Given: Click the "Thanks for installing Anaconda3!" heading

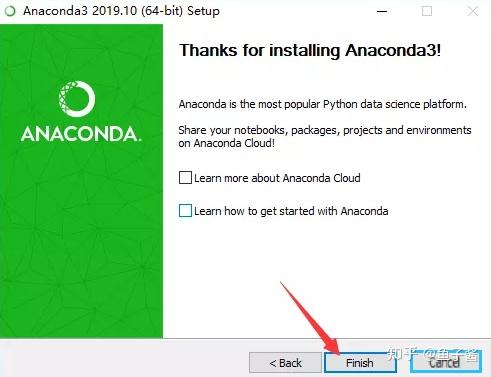Looking at the screenshot, I should pos(310,51).
